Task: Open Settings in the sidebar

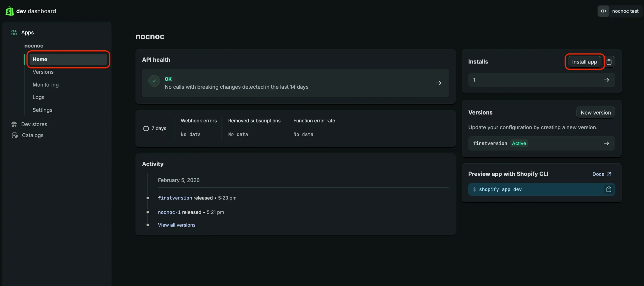Action: pos(42,110)
